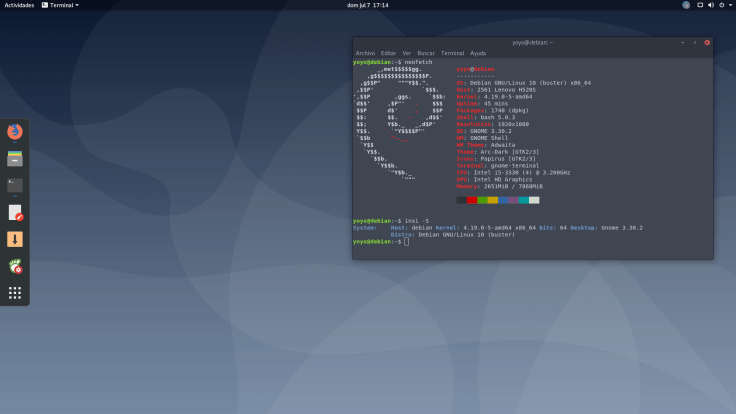The height and width of the screenshot is (414, 736).
Task: Open the text editor dock icon
Action: click(x=14, y=212)
